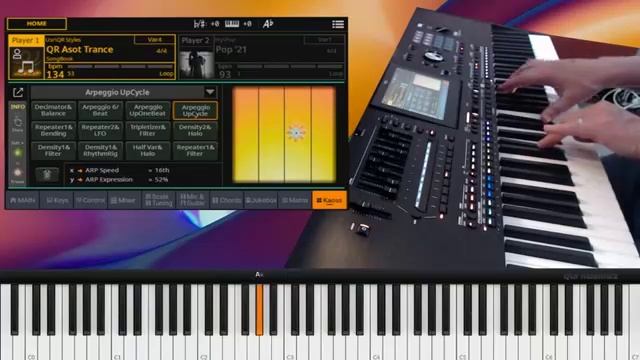Image resolution: width=640 pixels, height=360 pixels.
Task: Select the Repeater1& Filter preset
Action: point(195,151)
